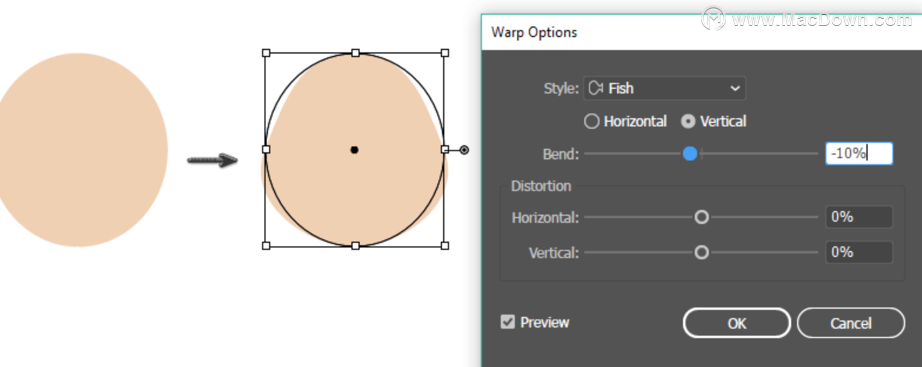This screenshot has height=367, width=922.
Task: Uncheck the Preview checkbox
Action: 507,322
